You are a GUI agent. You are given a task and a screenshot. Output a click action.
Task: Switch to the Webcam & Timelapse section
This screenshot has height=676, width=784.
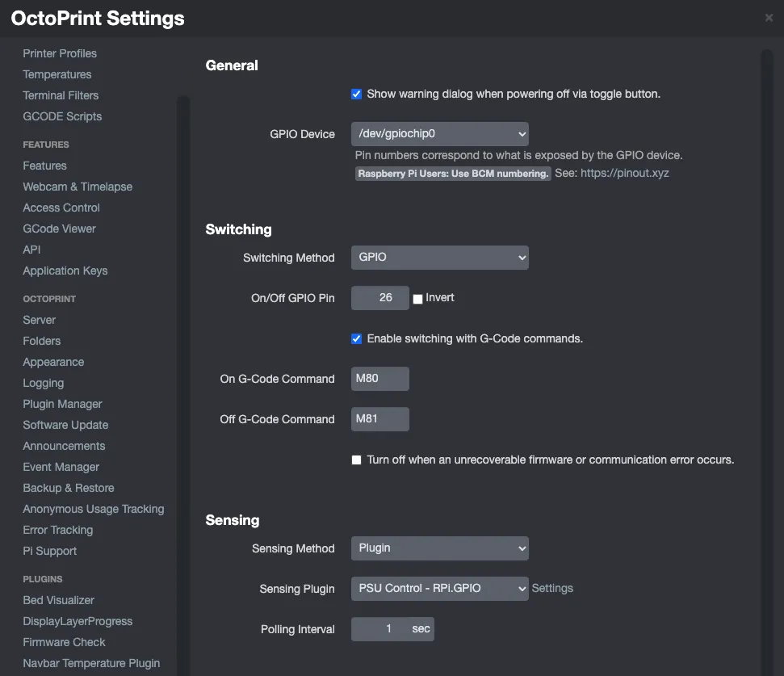(77, 187)
